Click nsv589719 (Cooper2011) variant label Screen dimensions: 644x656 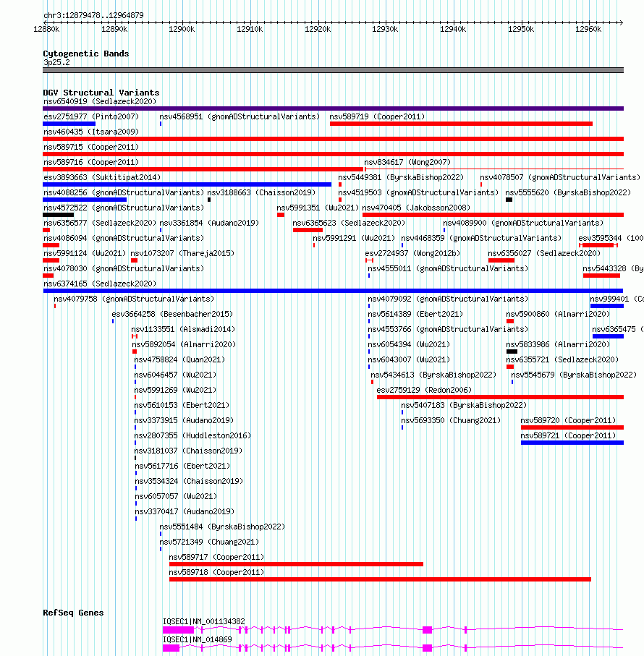click(x=377, y=116)
